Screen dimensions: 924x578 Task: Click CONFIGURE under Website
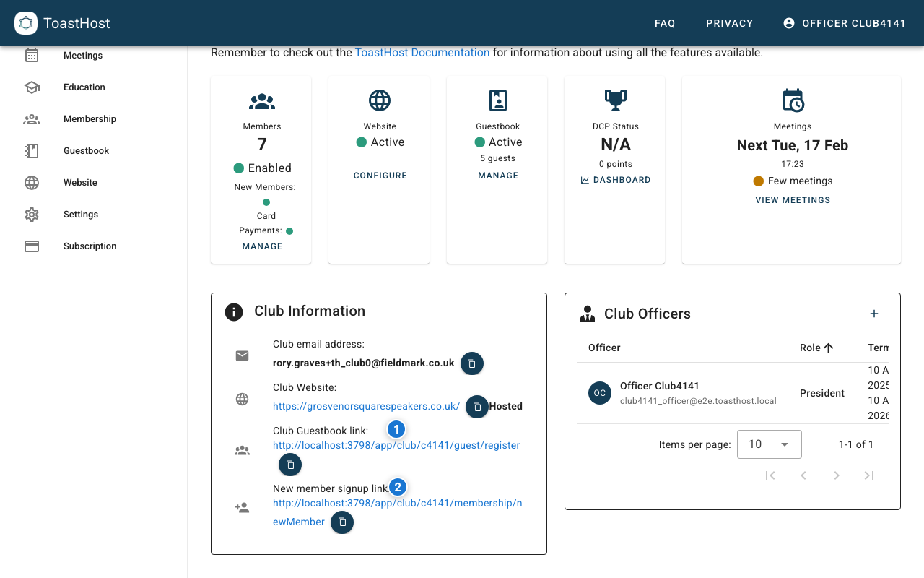pyautogui.click(x=380, y=175)
